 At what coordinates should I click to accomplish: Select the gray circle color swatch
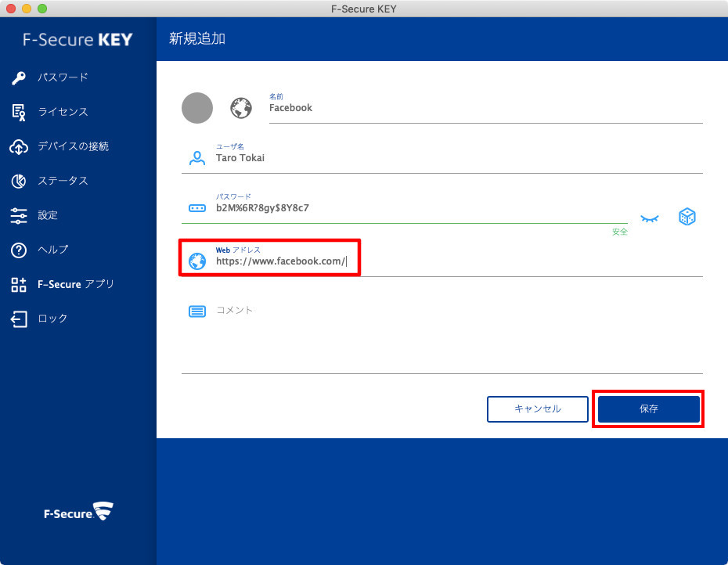(197, 108)
